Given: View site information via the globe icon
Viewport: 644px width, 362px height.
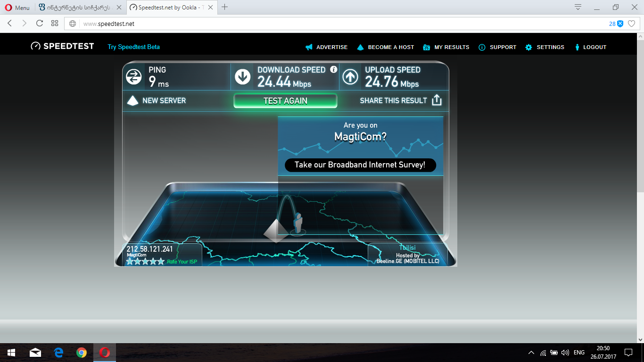Looking at the screenshot, I should [73, 24].
